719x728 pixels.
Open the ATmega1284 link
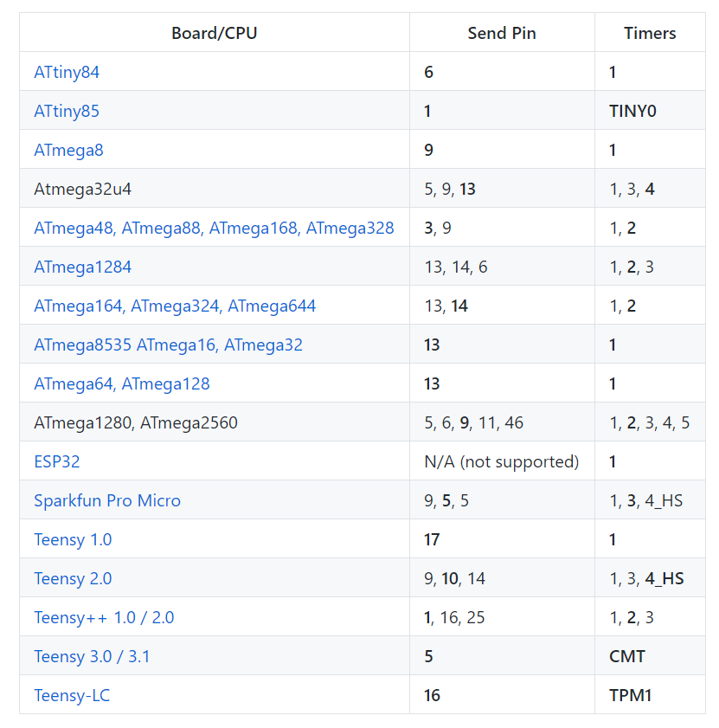pyautogui.click(x=82, y=267)
